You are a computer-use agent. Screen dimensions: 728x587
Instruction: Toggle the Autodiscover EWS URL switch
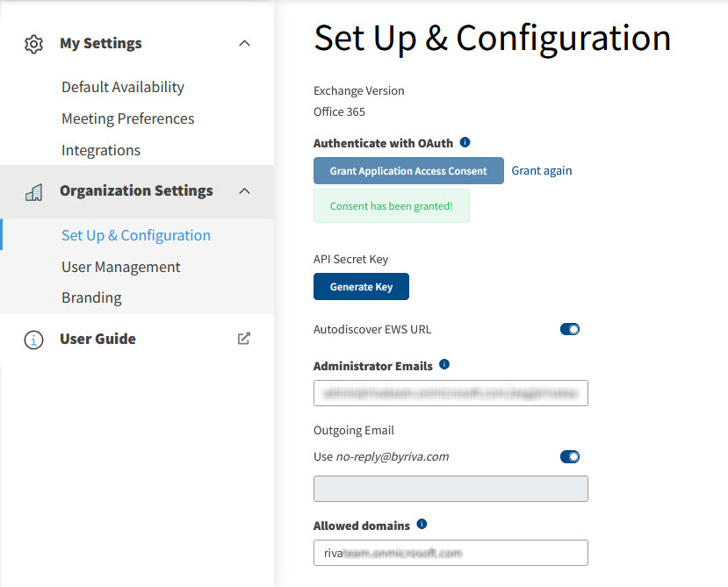click(570, 329)
